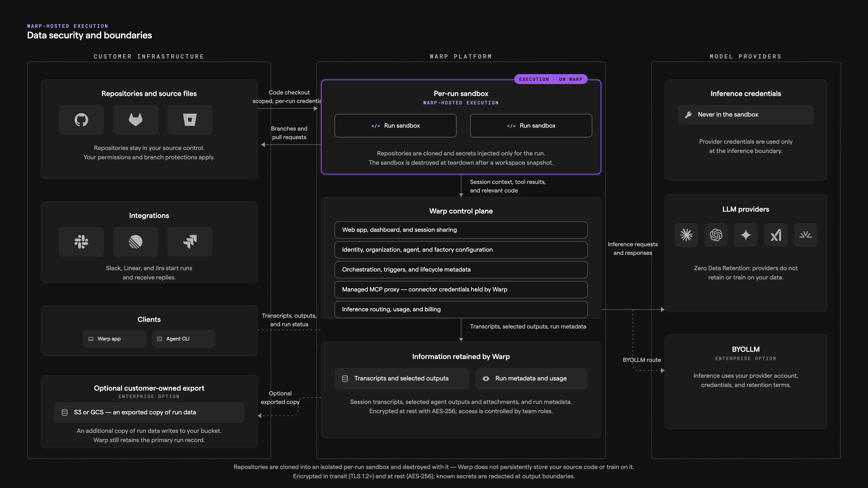The image size is (868, 488).
Task: Click the Optional customer-owned export heading
Action: tap(149, 388)
